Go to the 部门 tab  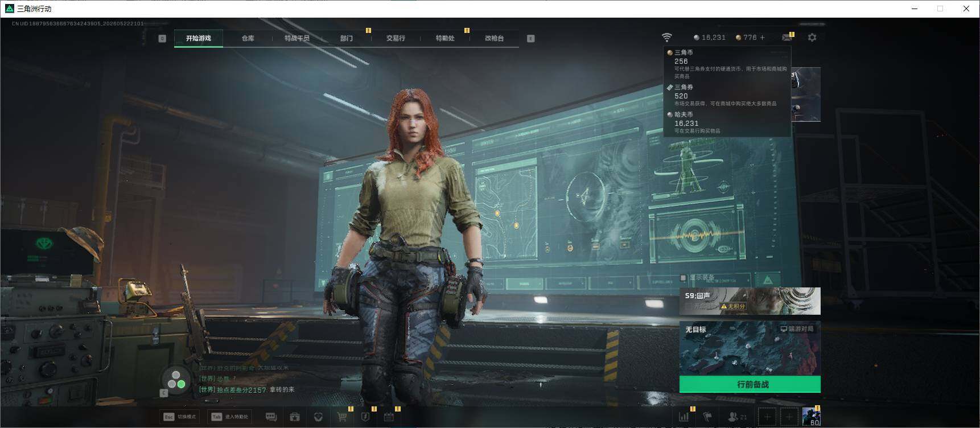347,38
